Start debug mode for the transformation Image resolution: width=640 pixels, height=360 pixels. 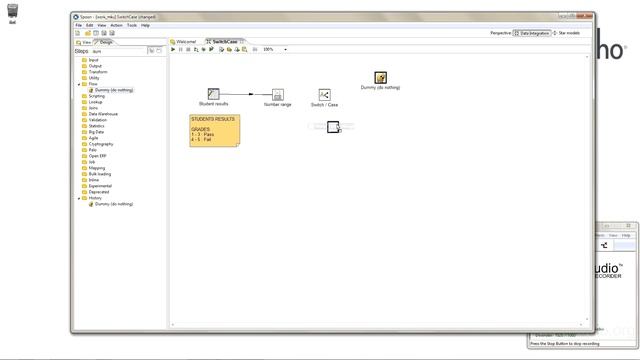pos(204,49)
